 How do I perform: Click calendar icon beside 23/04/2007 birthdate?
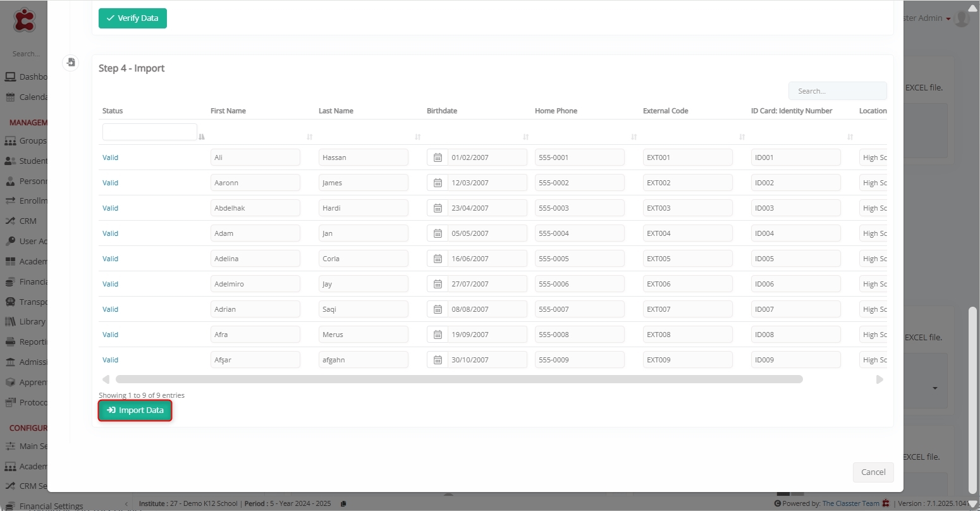(438, 208)
